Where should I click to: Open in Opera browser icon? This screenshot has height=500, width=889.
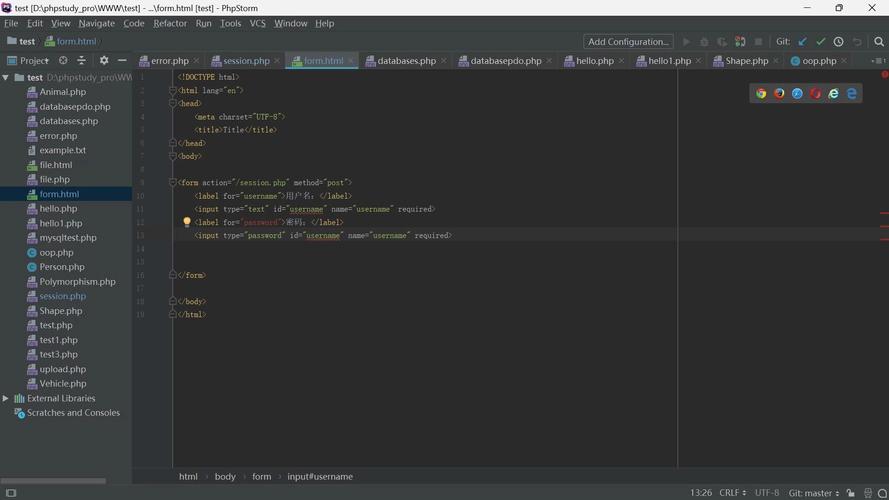click(815, 94)
